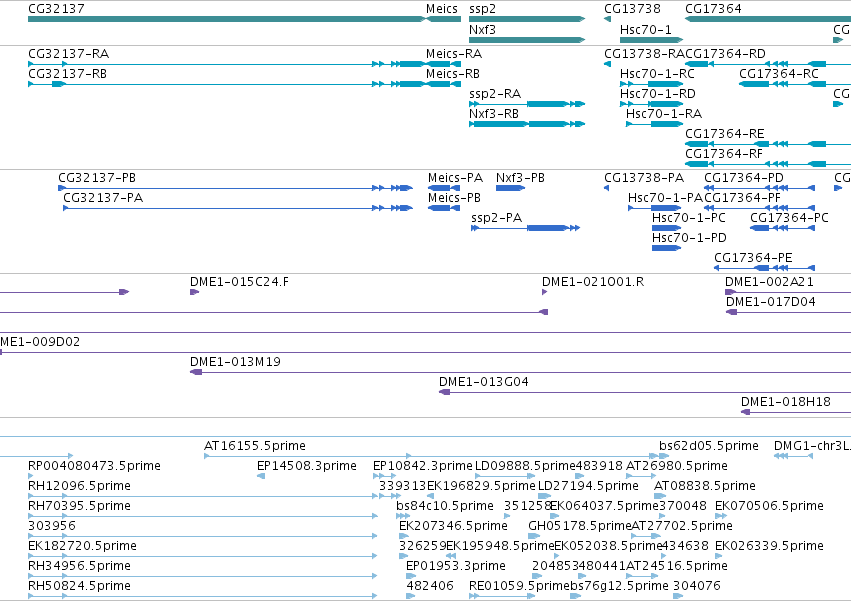
Task: Select the Hsc70-1-PC protein label
Action: point(689,218)
